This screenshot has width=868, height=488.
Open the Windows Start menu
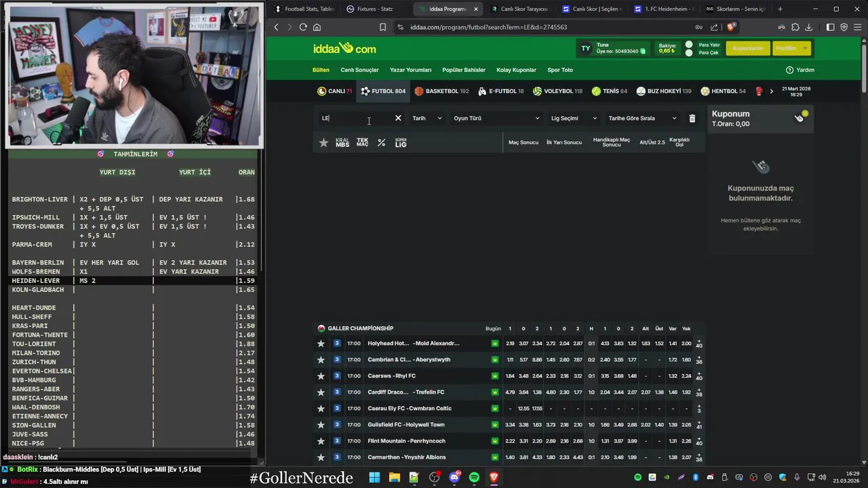click(x=374, y=477)
